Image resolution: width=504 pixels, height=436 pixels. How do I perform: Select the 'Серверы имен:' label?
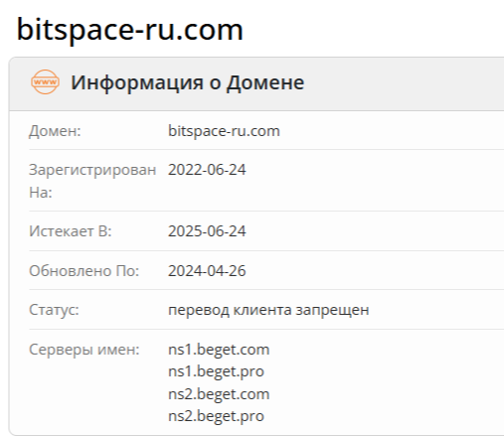pyautogui.click(x=84, y=350)
